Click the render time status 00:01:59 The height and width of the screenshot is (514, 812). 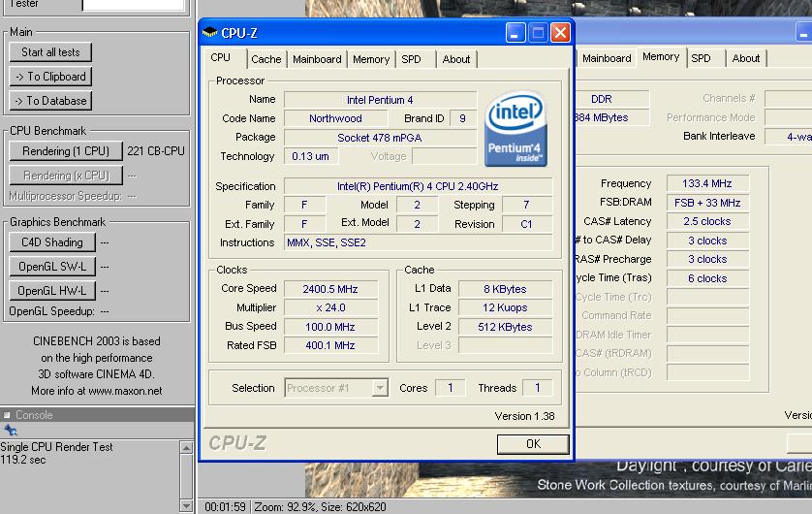point(225,507)
